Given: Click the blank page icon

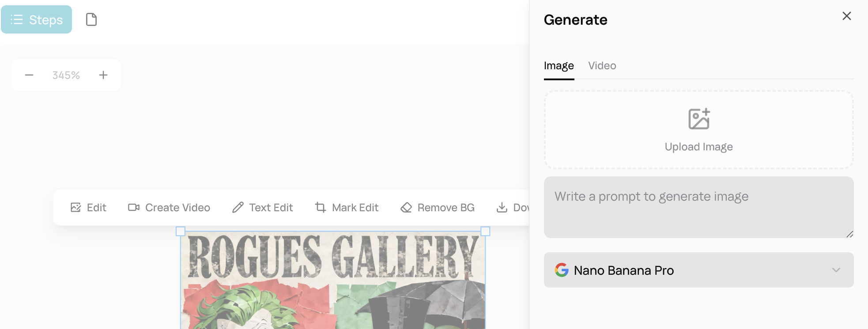Looking at the screenshot, I should [91, 20].
